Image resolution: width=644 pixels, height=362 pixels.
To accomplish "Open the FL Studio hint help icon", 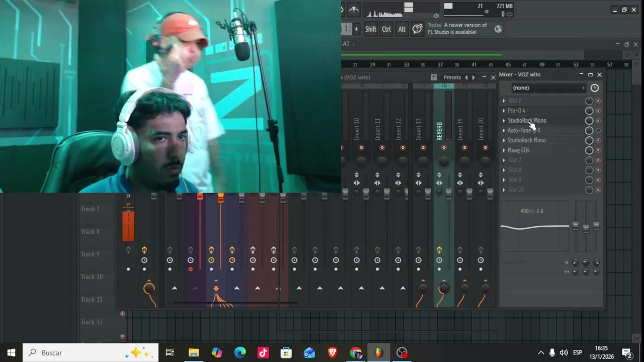I will click(x=417, y=29).
